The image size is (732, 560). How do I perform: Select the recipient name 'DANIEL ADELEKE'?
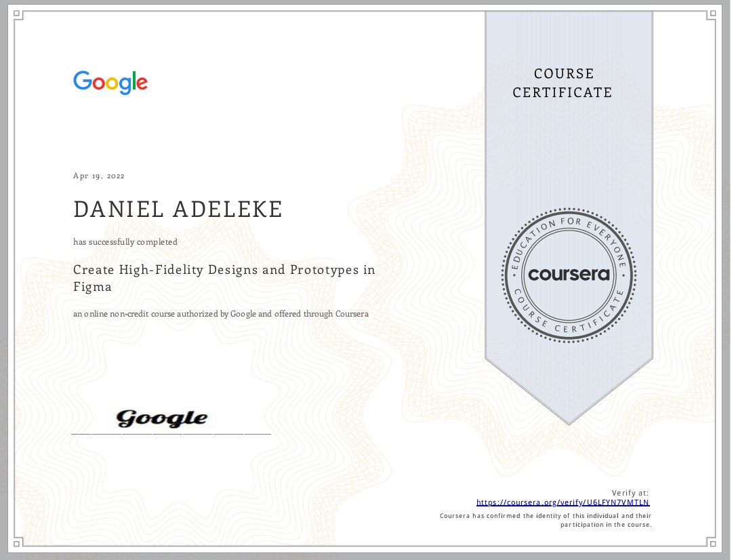tap(178, 209)
